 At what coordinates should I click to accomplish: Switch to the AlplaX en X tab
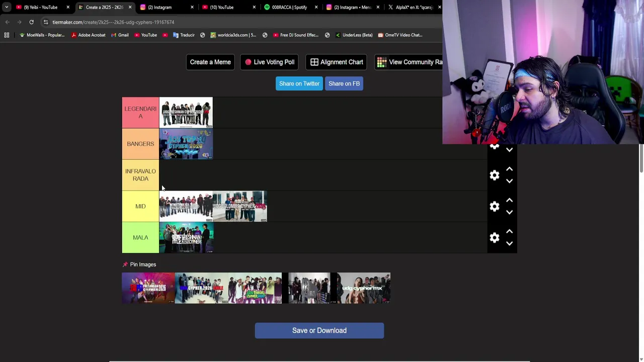414,7
